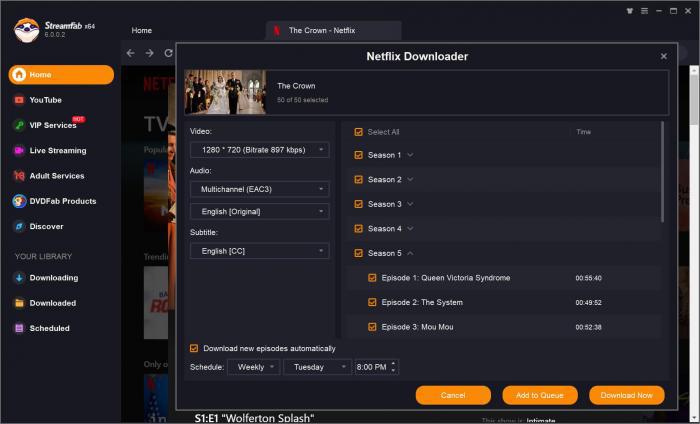The height and width of the screenshot is (424, 700).
Task: Open the Weekly schedule dropdown
Action: point(254,367)
